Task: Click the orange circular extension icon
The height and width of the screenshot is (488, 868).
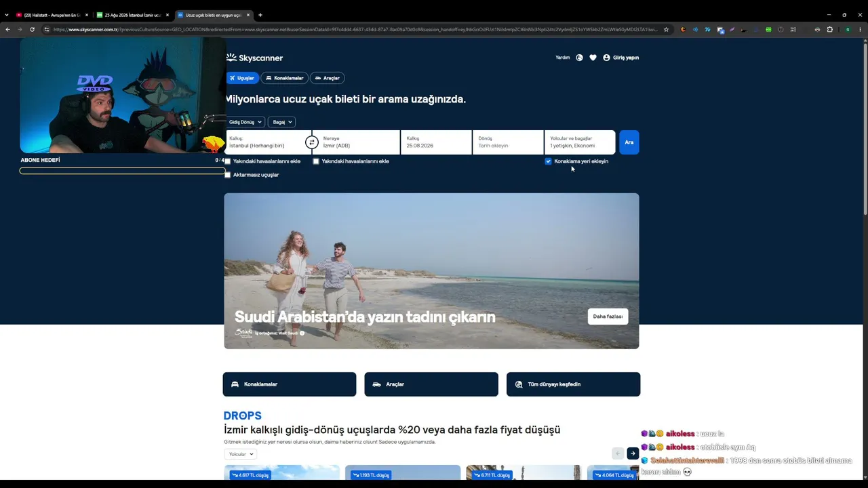Action: click(x=683, y=29)
